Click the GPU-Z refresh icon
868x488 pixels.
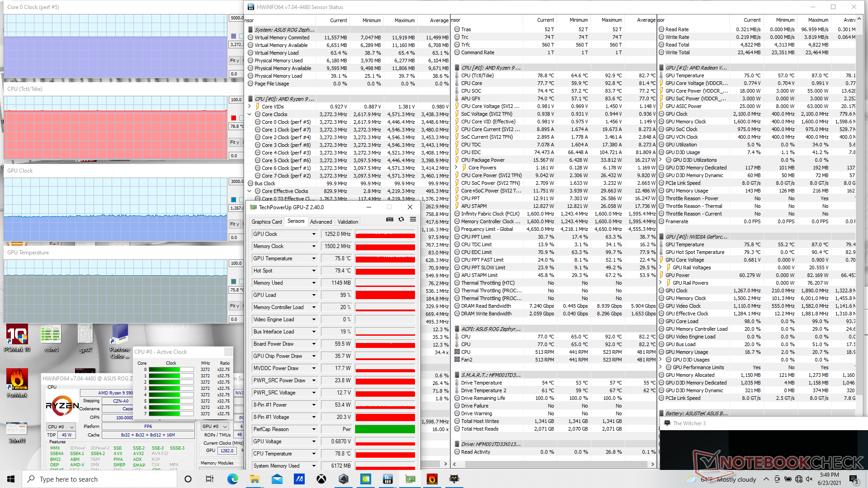[401, 220]
